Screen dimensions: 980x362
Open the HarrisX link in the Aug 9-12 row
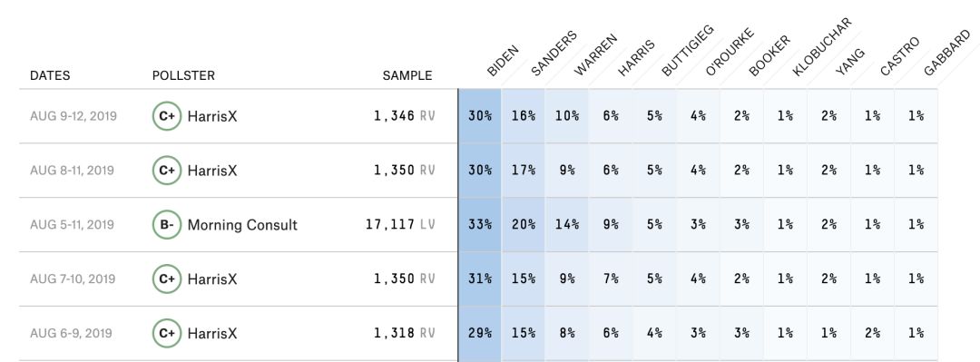[212, 116]
